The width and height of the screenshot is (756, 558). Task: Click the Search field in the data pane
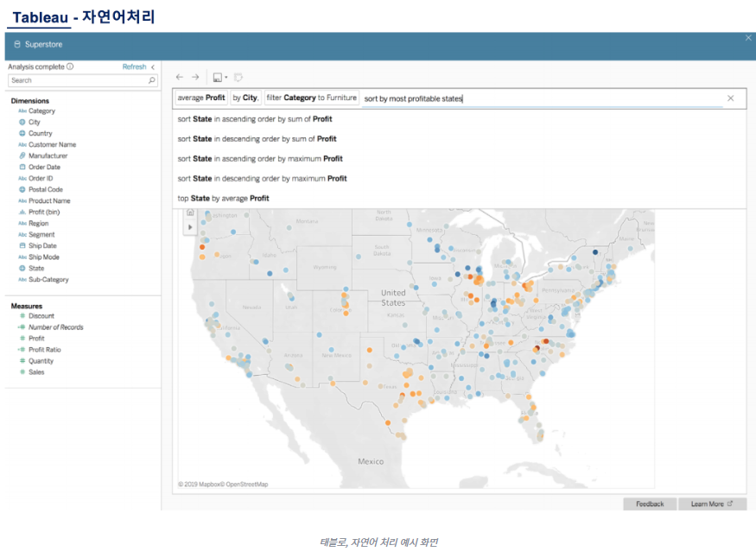tap(83, 80)
